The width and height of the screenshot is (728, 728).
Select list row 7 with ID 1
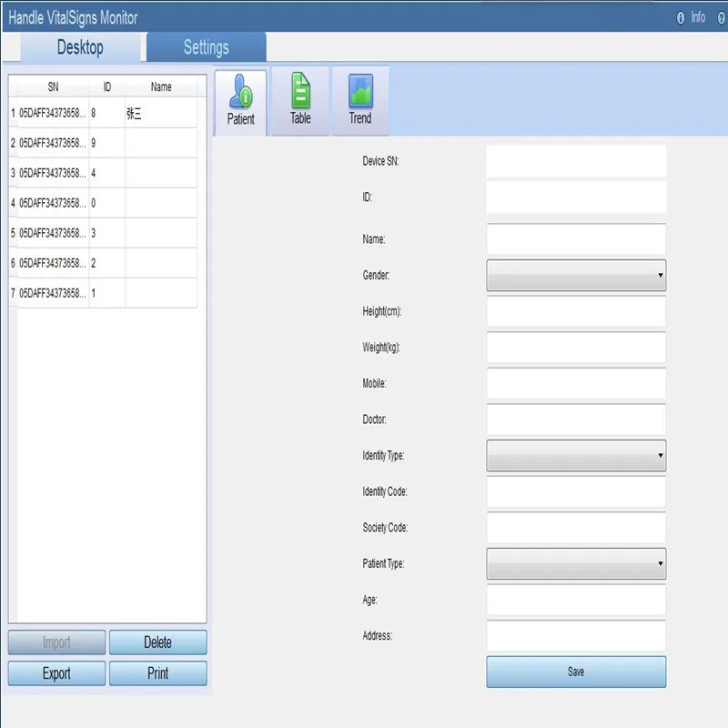(x=103, y=293)
